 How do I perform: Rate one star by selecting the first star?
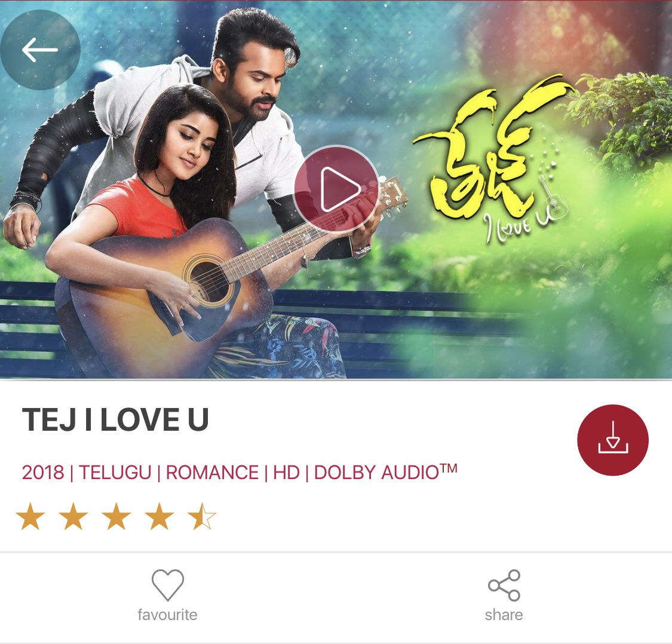pyautogui.click(x=30, y=517)
